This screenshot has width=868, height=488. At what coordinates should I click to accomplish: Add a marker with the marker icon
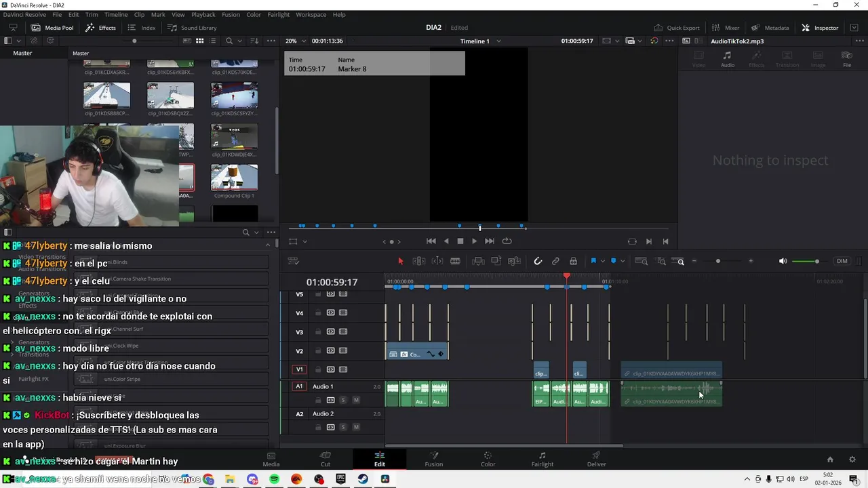click(x=614, y=261)
